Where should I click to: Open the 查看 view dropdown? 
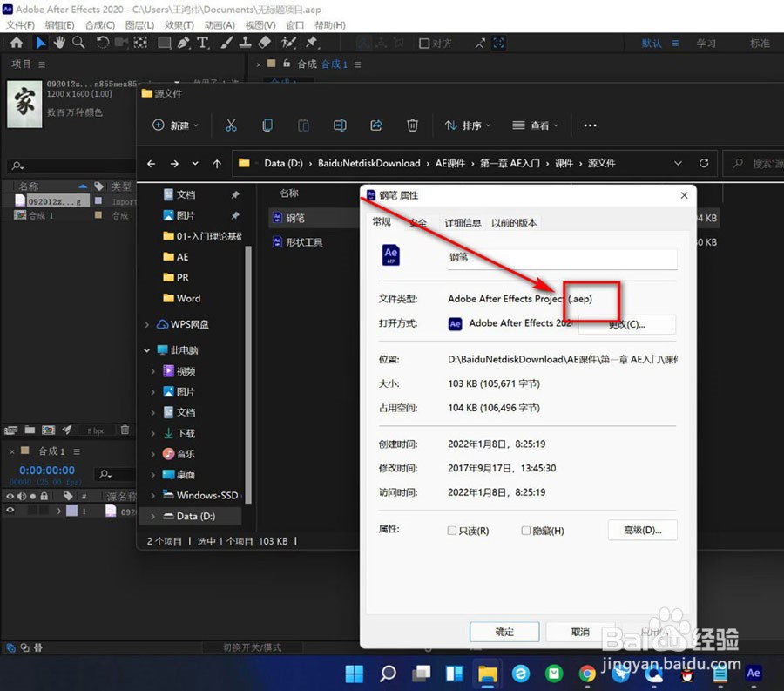pos(535,125)
